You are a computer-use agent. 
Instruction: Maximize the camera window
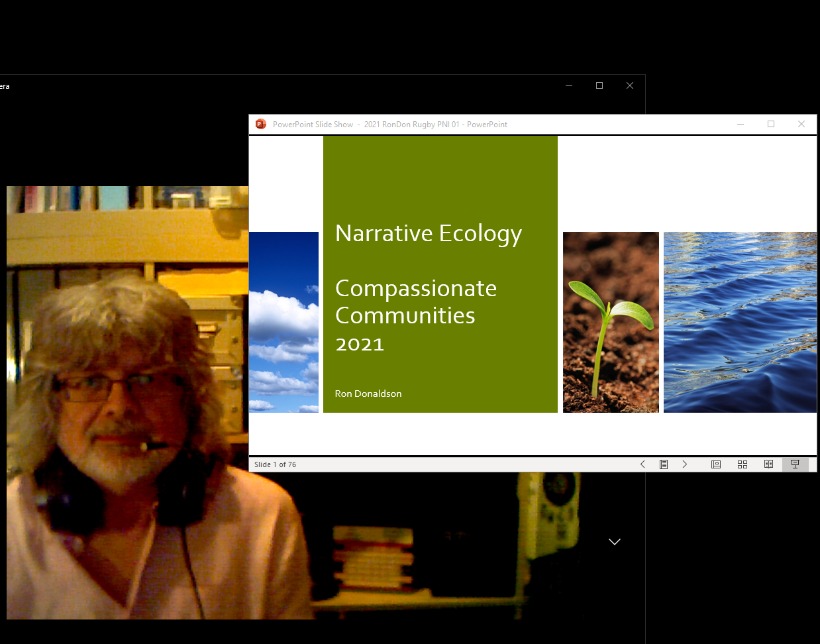point(599,85)
